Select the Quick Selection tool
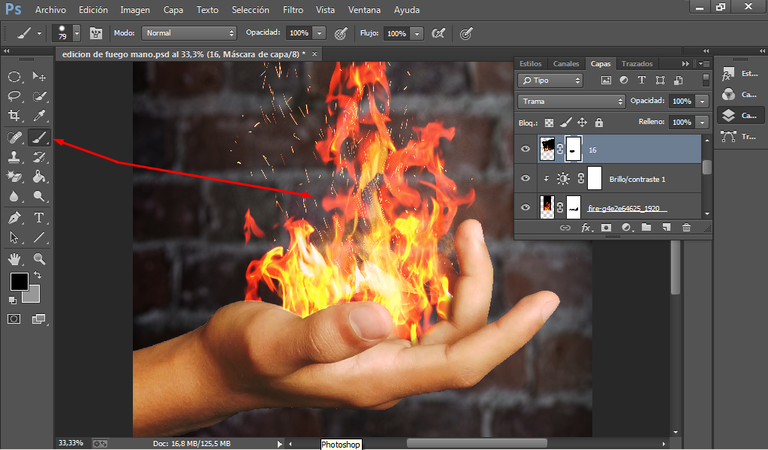 (39, 96)
